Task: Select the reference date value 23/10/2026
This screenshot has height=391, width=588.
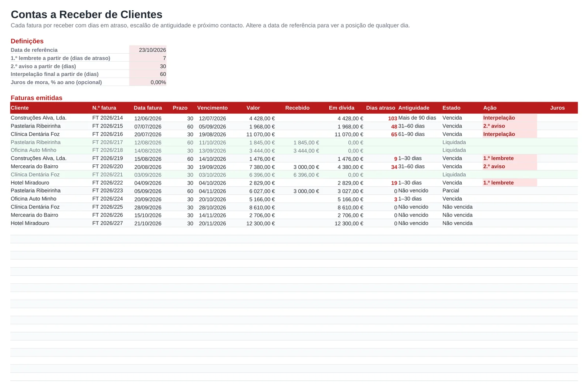Action: tap(148, 50)
